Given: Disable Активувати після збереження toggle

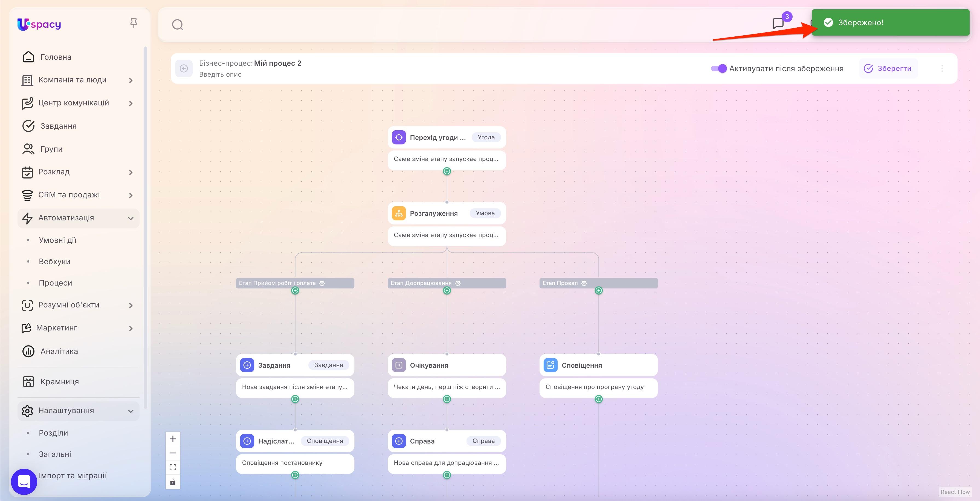Looking at the screenshot, I should 720,69.
